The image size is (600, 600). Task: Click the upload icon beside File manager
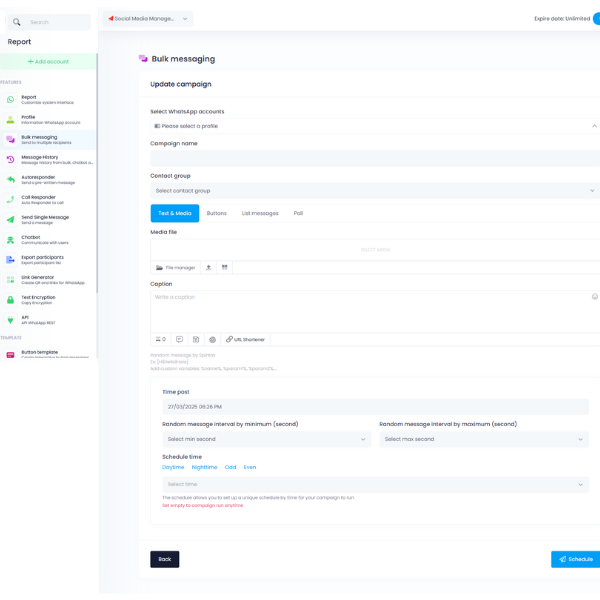[x=208, y=267]
